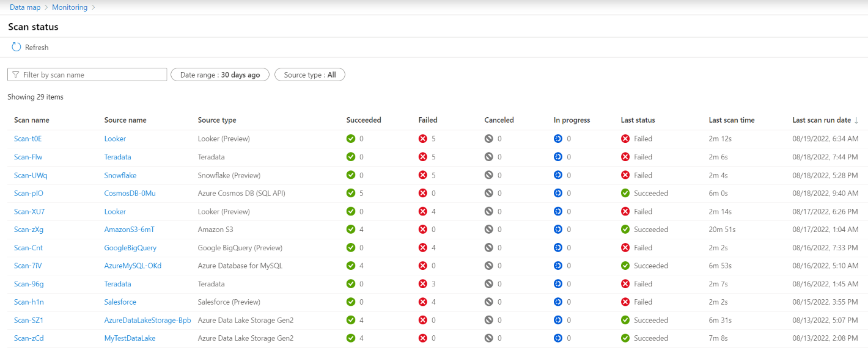Sort by the Source type column header

(x=217, y=120)
